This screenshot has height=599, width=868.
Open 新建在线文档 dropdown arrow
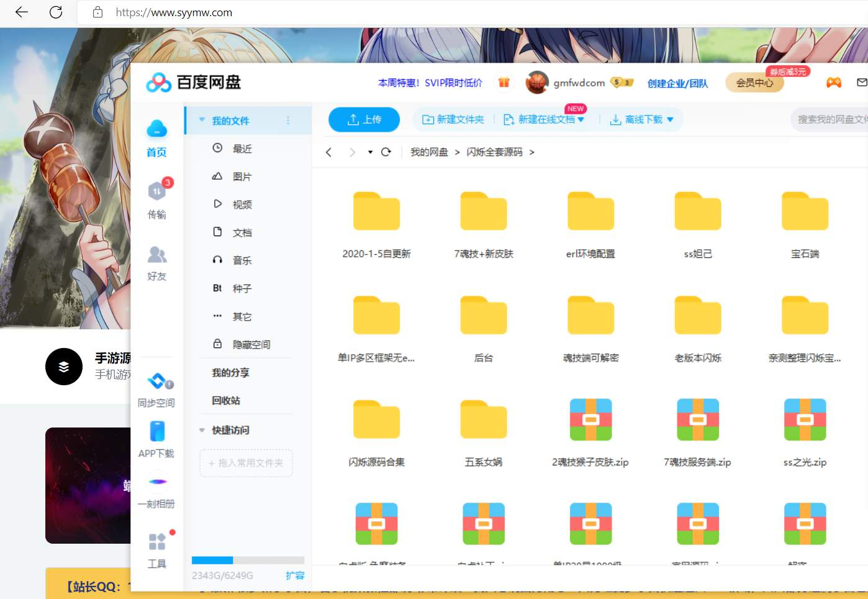pyautogui.click(x=581, y=119)
